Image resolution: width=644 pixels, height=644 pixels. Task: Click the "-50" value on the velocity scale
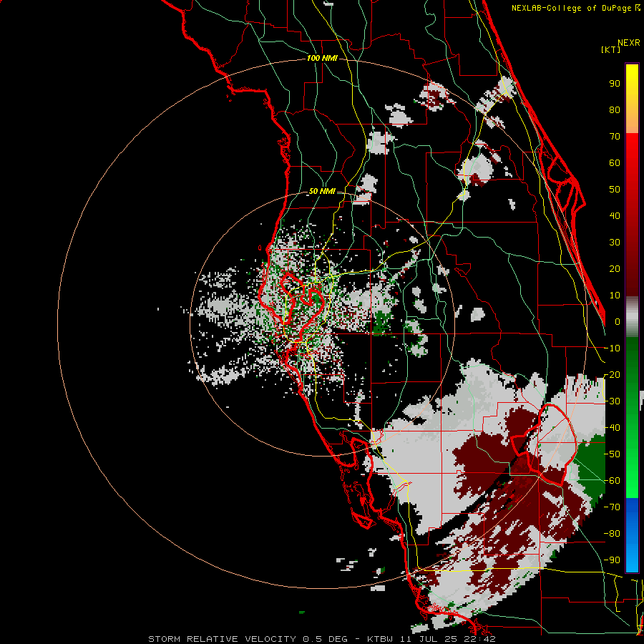pos(612,454)
